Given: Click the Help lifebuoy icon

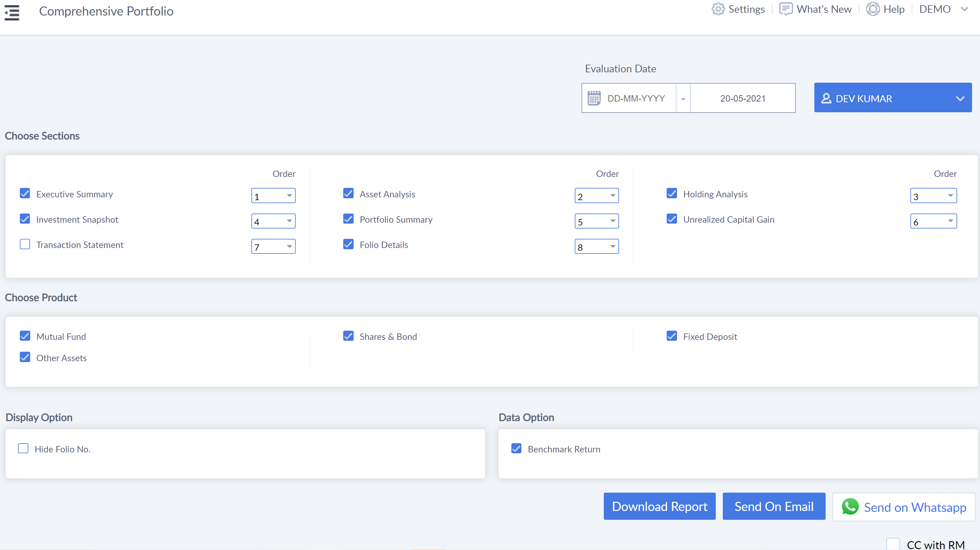Looking at the screenshot, I should [x=873, y=9].
